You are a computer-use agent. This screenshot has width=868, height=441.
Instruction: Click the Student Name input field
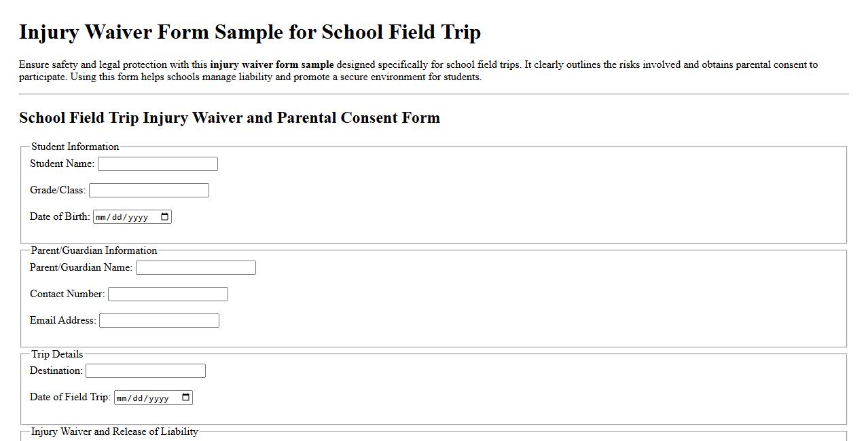coord(157,164)
